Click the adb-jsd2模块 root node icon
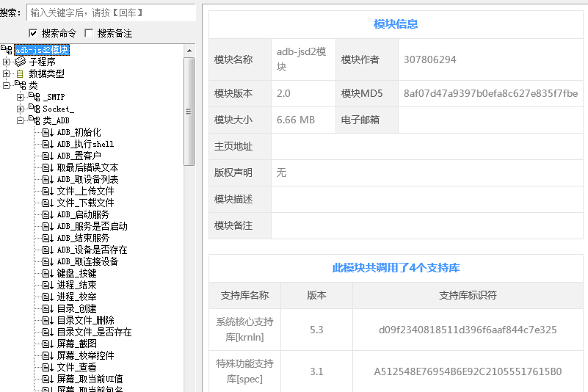This screenshot has height=392, width=588. [7, 49]
